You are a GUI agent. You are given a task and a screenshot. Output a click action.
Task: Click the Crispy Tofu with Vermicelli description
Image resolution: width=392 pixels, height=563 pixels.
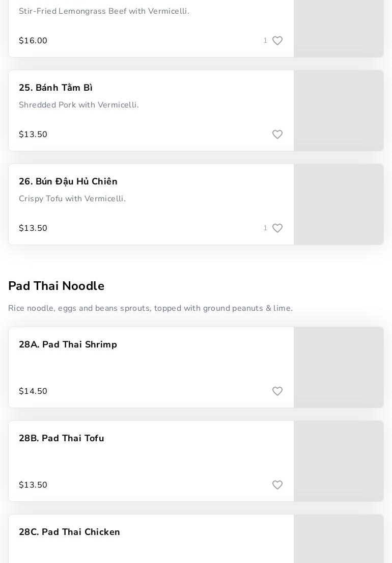click(72, 199)
